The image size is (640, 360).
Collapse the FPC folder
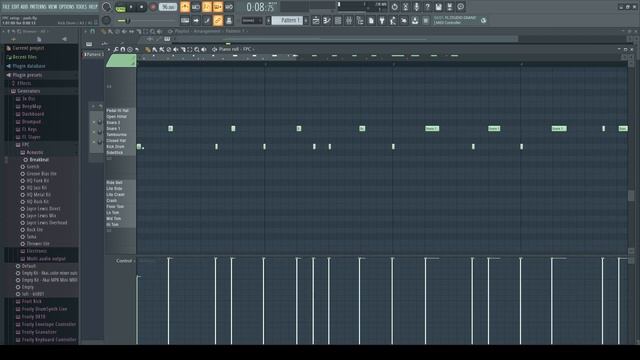pyautogui.click(x=25, y=144)
